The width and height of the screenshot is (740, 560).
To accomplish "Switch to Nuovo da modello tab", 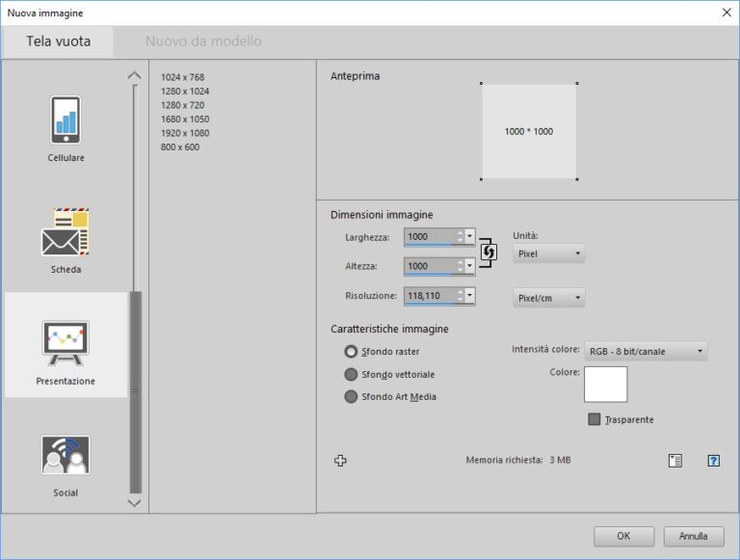I will coord(203,41).
